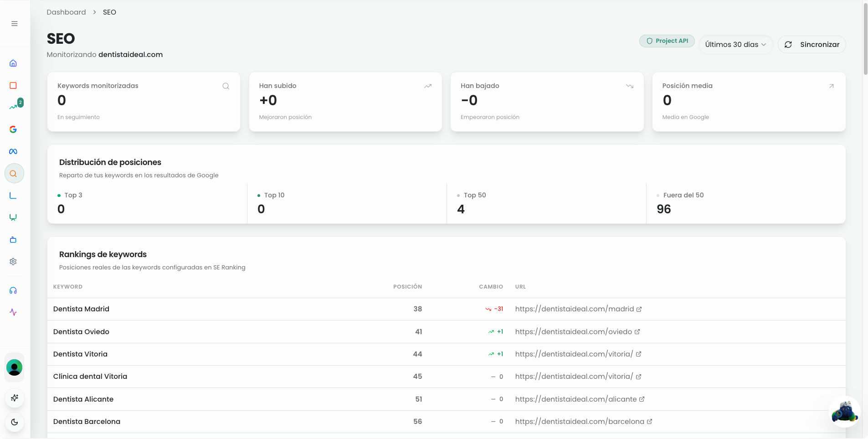Click the chat mascot widget
The image size is (868, 439).
[844, 412]
